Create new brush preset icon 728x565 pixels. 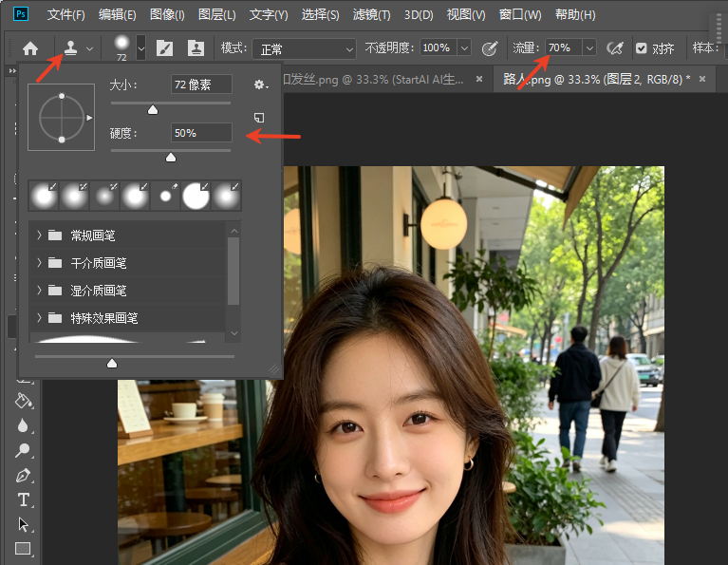coord(259,118)
